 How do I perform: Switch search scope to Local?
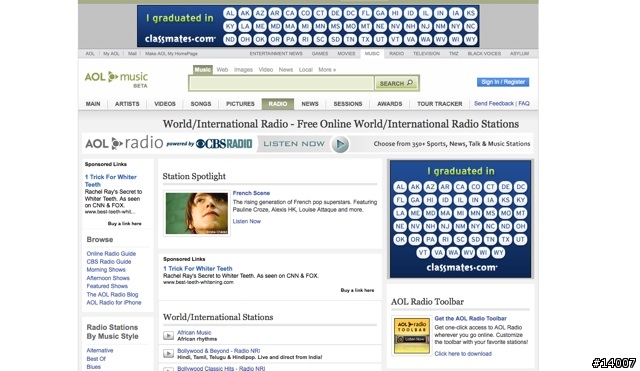(x=305, y=70)
